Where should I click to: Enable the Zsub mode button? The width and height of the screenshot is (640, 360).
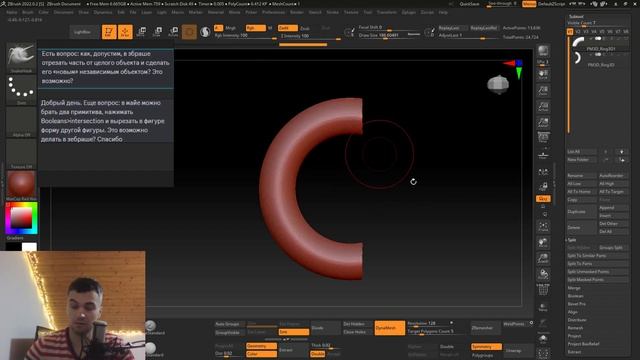tap(305, 29)
